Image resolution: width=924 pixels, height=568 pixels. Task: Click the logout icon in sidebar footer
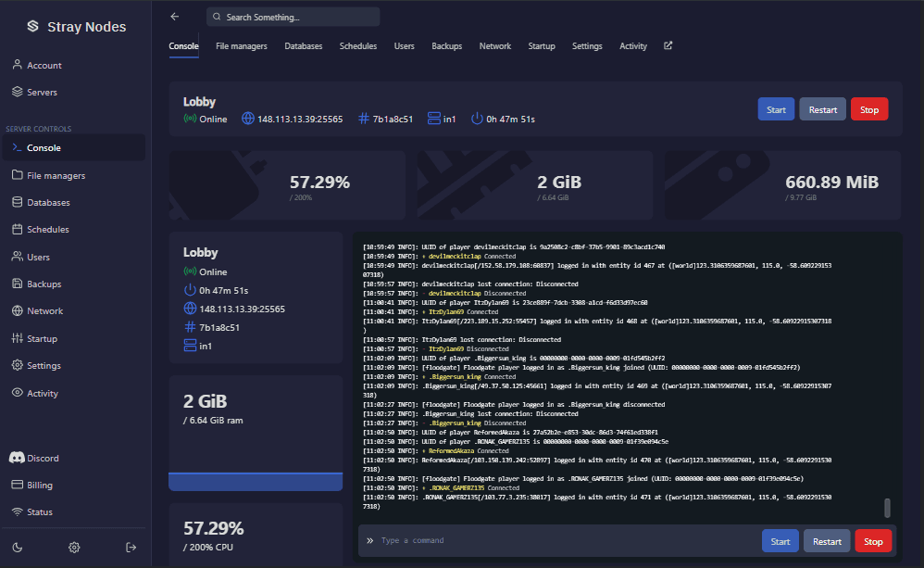(131, 547)
